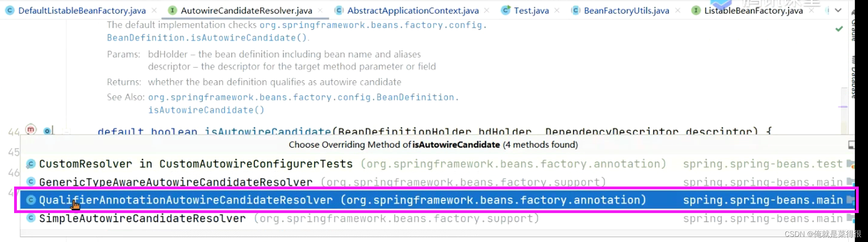This screenshot has width=868, height=242.
Task: Click class icon of CustomResolver entry
Action: coord(31,164)
